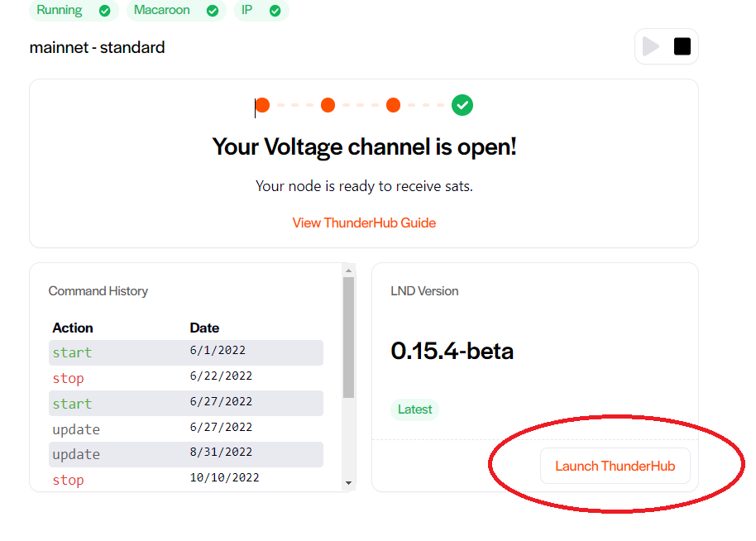Click the green completed step checkmark
Screen dimensions: 756x541
click(x=462, y=105)
